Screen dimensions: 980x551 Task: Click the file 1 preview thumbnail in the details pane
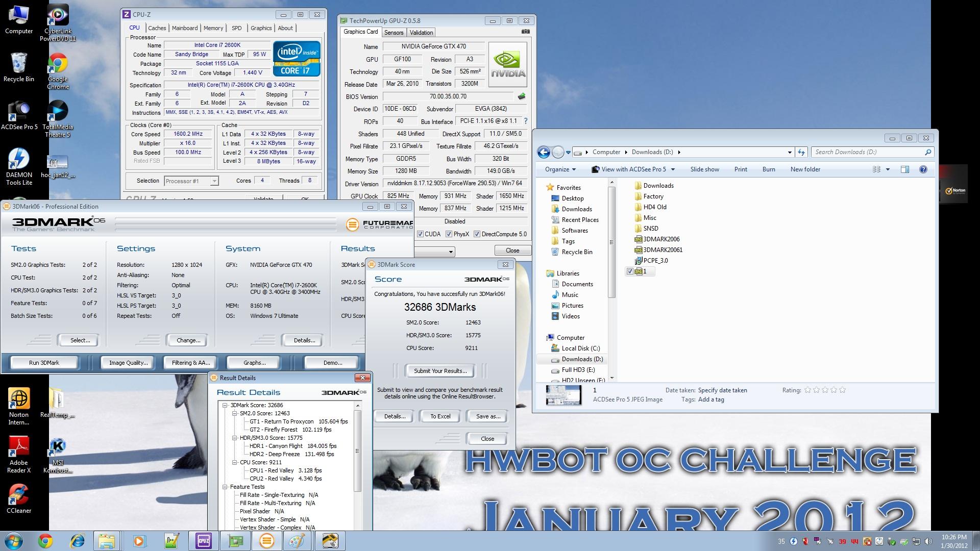(x=563, y=395)
